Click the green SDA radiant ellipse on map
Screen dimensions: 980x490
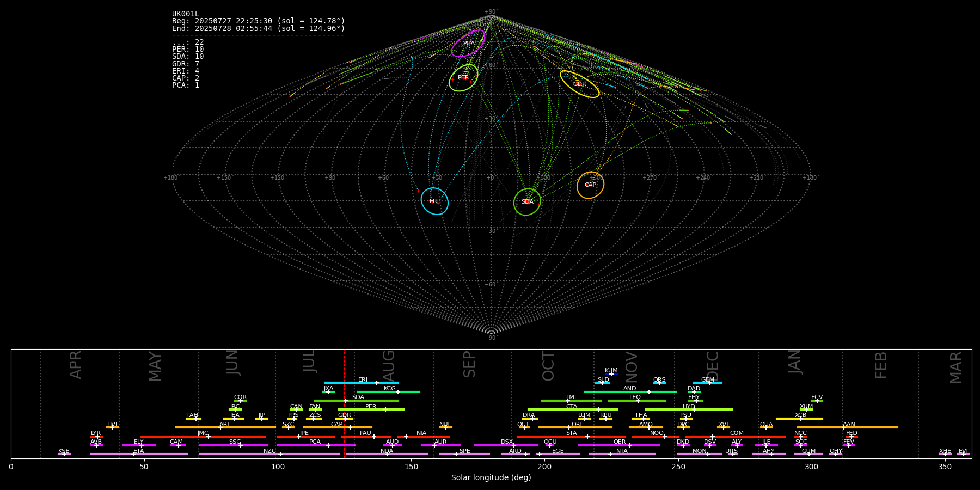click(527, 201)
